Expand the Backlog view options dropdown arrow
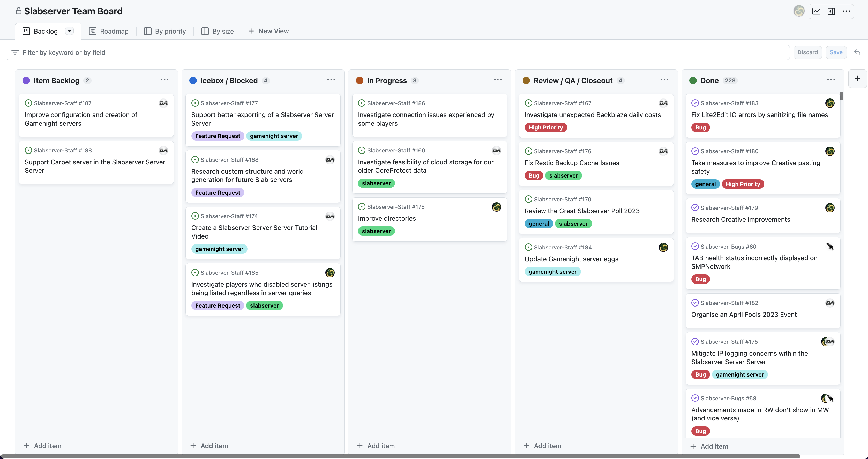 pyautogui.click(x=69, y=31)
